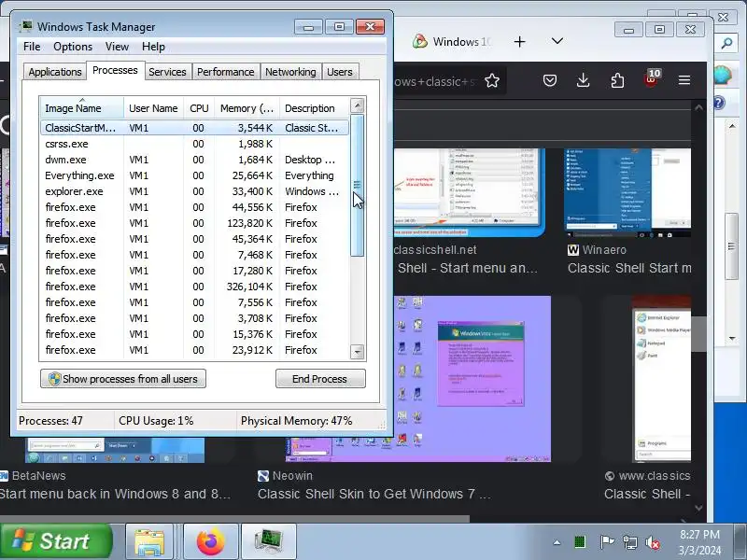Screen dimensions: 747x560
Task: Select the csrss.exe process row
Action: 194,144
